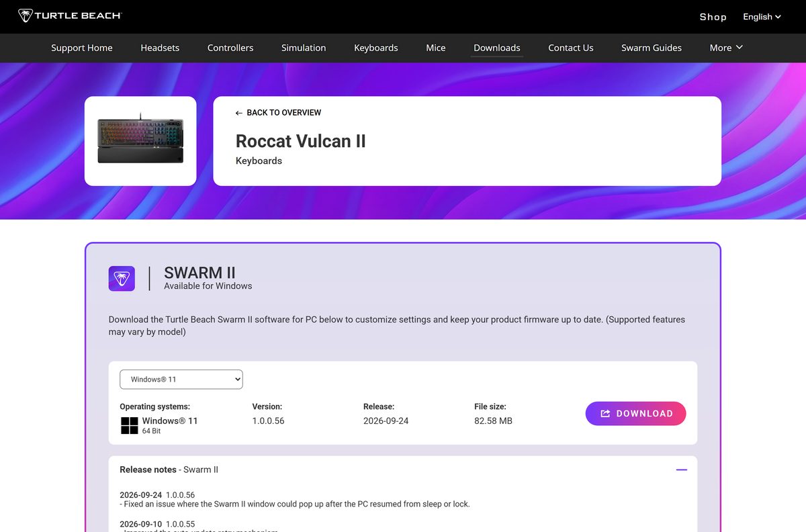Viewport: 806px width, 532px height.
Task: Select the Downloads menu item
Action: 497,48
